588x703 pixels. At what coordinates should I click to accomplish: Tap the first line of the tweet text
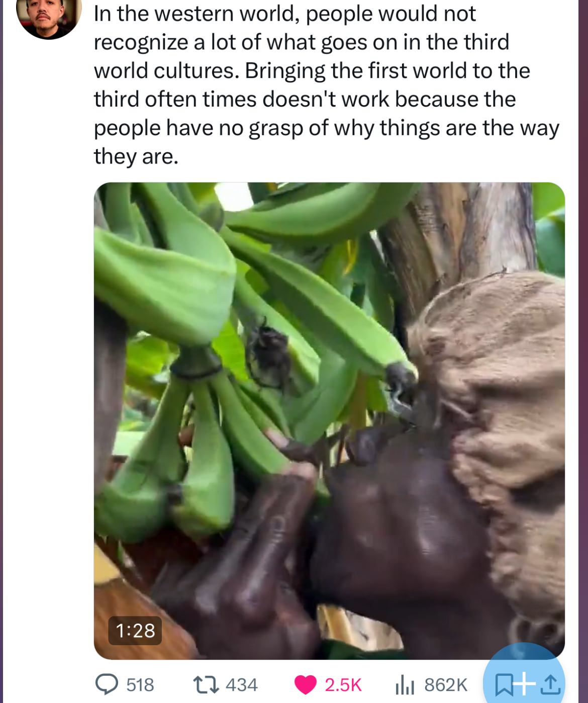pos(284,14)
